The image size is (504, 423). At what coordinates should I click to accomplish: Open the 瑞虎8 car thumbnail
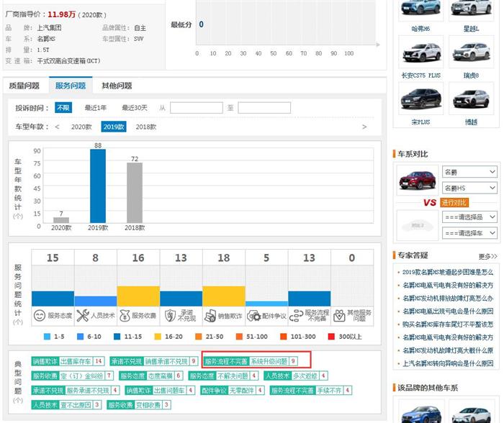pos(471,51)
